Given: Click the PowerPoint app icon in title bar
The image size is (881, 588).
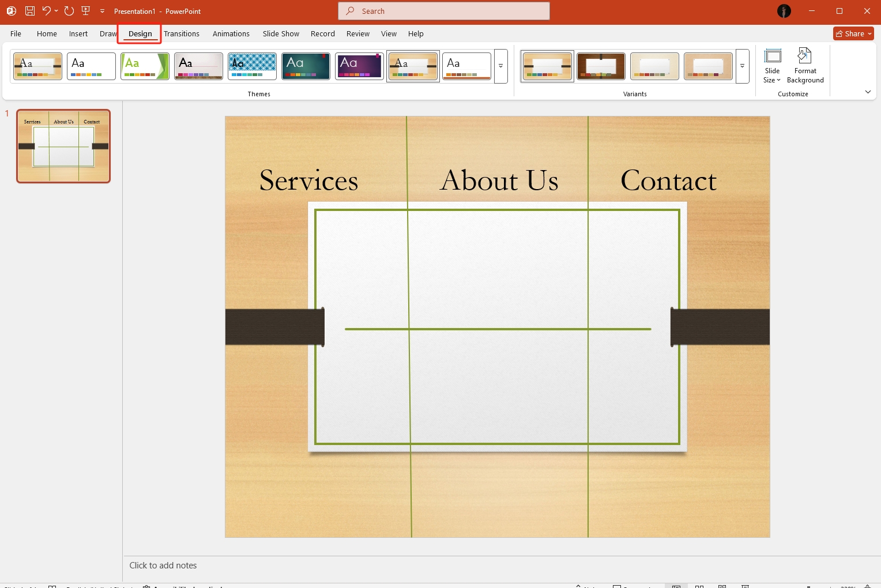Looking at the screenshot, I should coord(11,11).
